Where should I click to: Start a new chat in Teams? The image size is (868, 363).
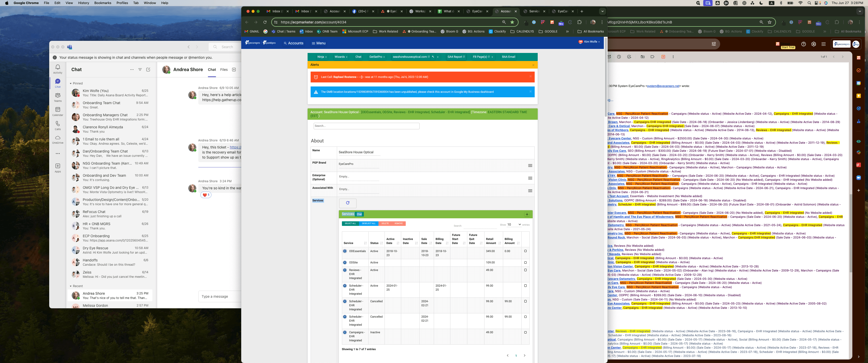pos(148,70)
